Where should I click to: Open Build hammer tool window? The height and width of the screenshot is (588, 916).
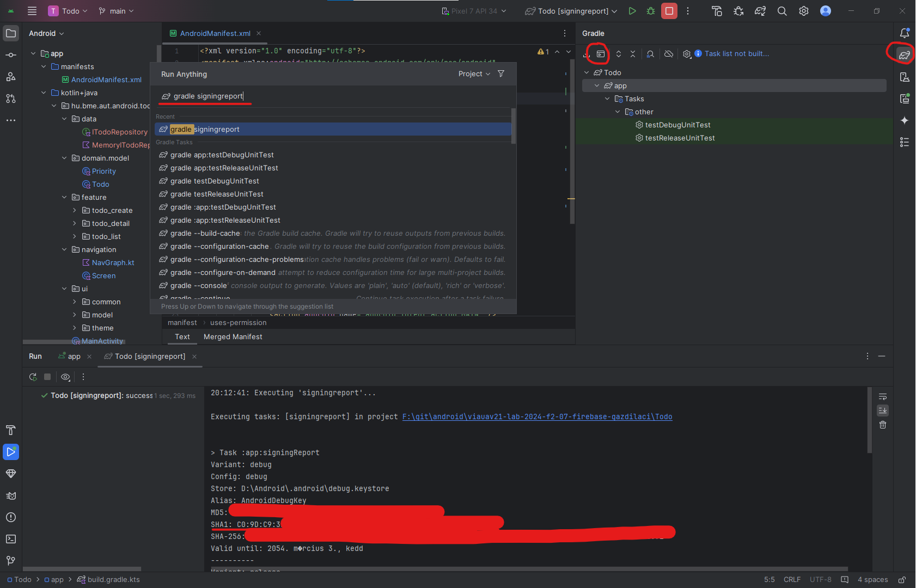pyautogui.click(x=11, y=430)
